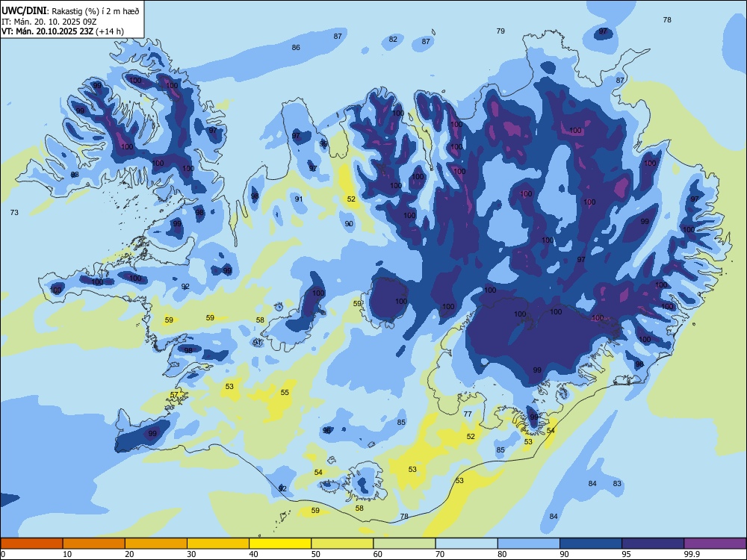Click the '40' legend tick label
The height and width of the screenshot is (560, 747).
point(253,554)
